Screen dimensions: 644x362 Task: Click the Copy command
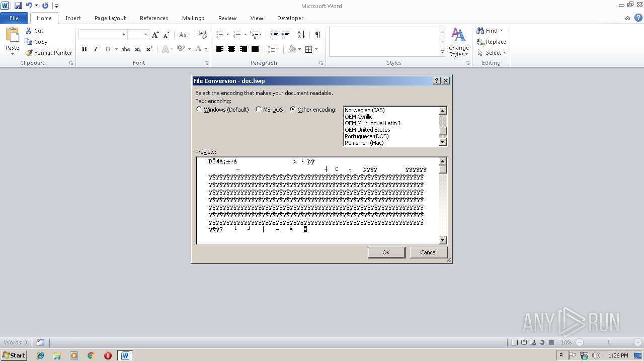36,42
